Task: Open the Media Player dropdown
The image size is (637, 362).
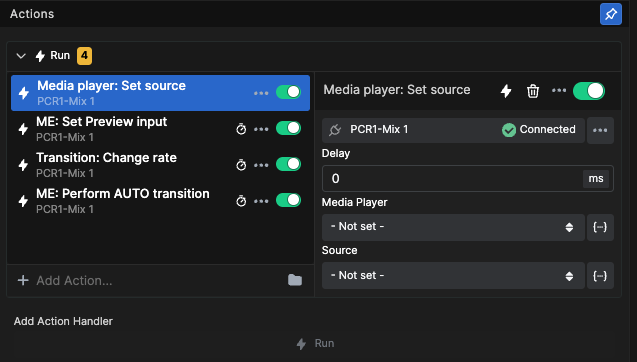Action: pyautogui.click(x=453, y=227)
